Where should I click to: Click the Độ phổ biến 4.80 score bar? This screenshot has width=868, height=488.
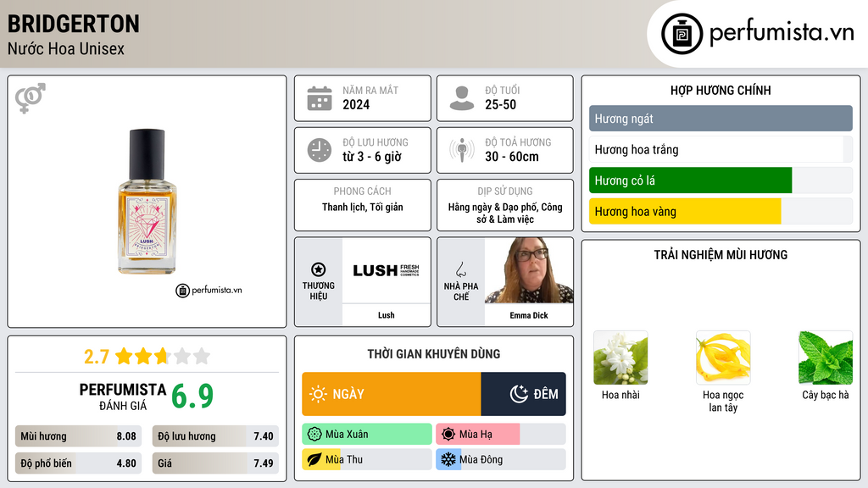[x=79, y=463]
